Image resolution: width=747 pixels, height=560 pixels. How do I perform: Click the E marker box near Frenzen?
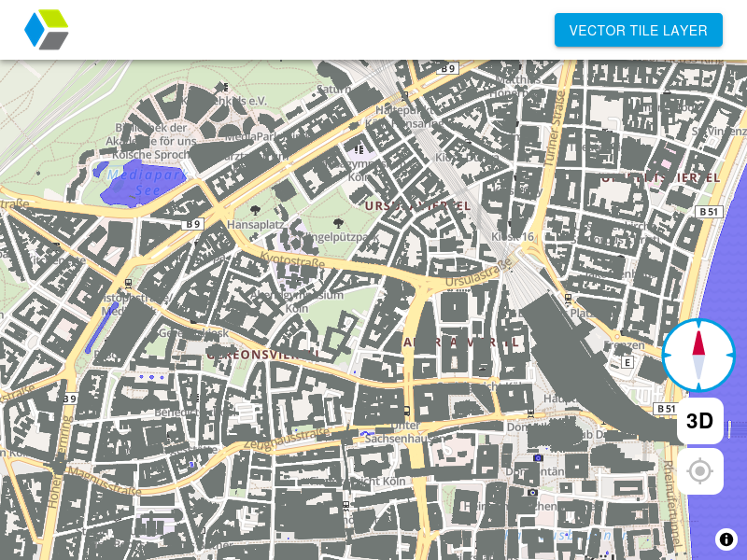click(627, 362)
